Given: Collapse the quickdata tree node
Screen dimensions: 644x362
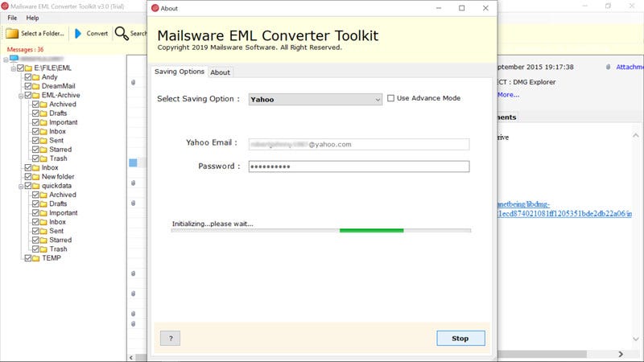Looking at the screenshot, I should pyautogui.click(x=21, y=187).
